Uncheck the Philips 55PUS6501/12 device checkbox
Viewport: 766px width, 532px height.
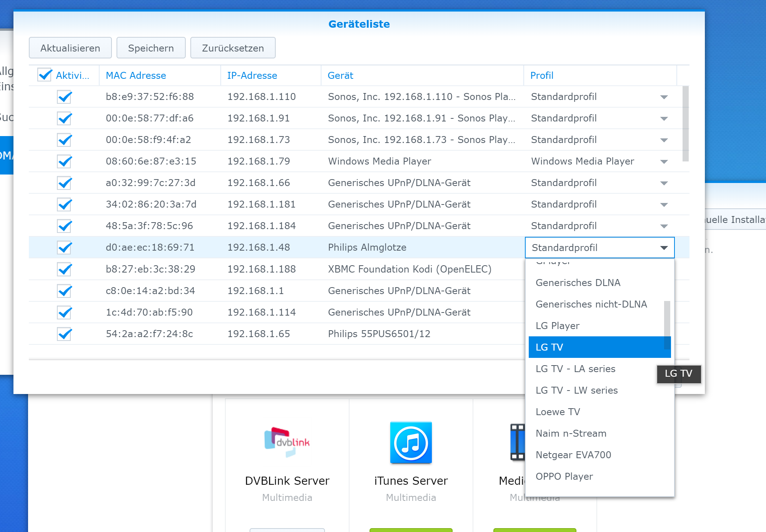pos(65,334)
